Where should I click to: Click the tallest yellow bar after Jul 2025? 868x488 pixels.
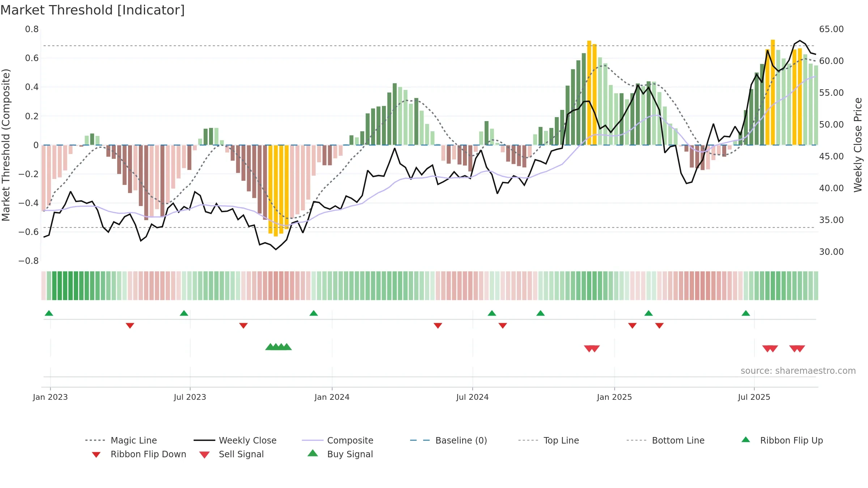coord(773,93)
